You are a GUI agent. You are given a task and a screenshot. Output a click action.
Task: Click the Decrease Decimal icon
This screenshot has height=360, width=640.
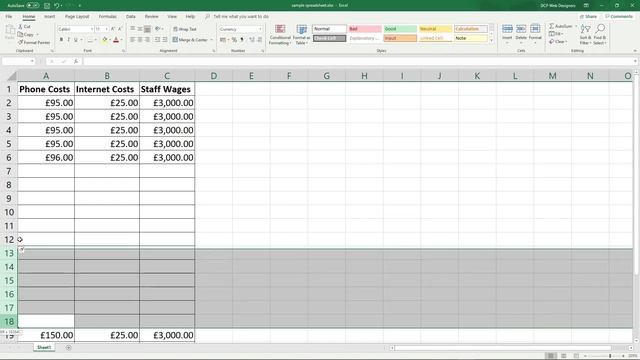click(x=260, y=40)
